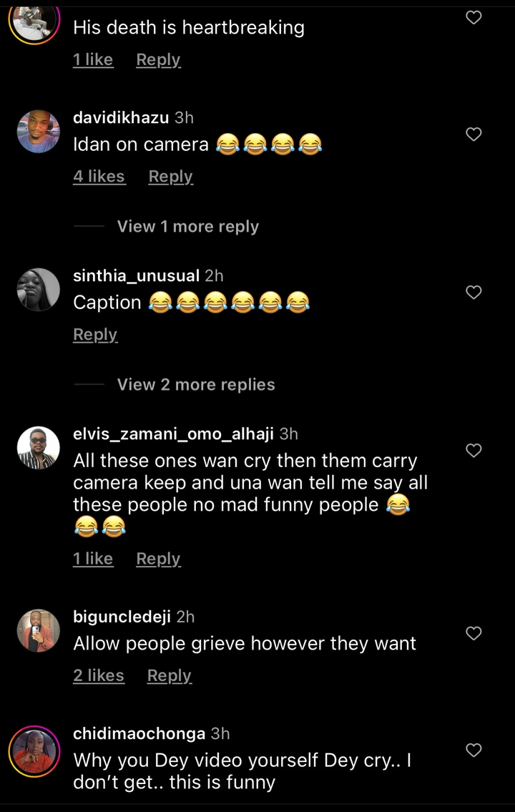Open davidikhazu's profile picture
Image resolution: width=515 pixels, height=812 pixels.
click(38, 132)
